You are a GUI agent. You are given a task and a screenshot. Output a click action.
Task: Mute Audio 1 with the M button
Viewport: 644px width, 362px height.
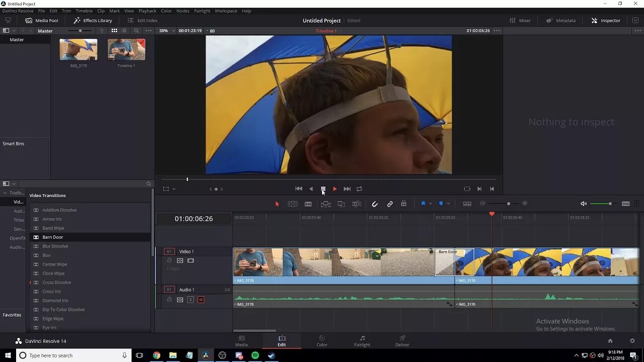point(201,300)
